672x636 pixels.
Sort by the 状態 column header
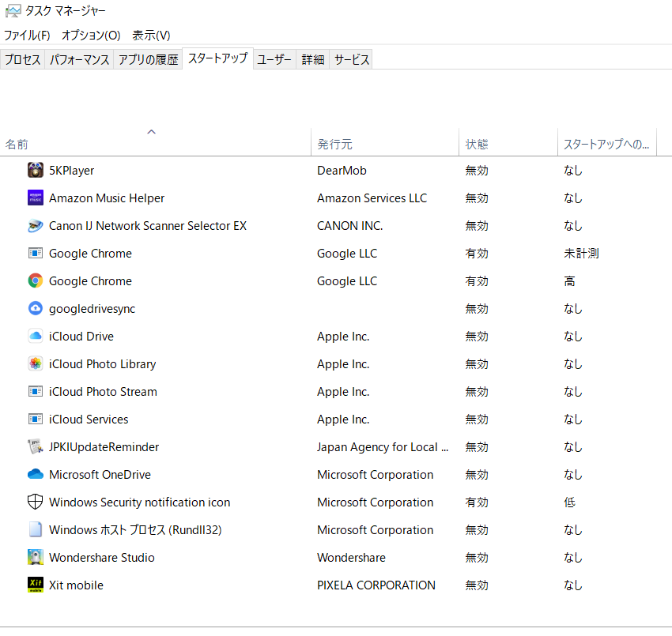click(x=508, y=142)
